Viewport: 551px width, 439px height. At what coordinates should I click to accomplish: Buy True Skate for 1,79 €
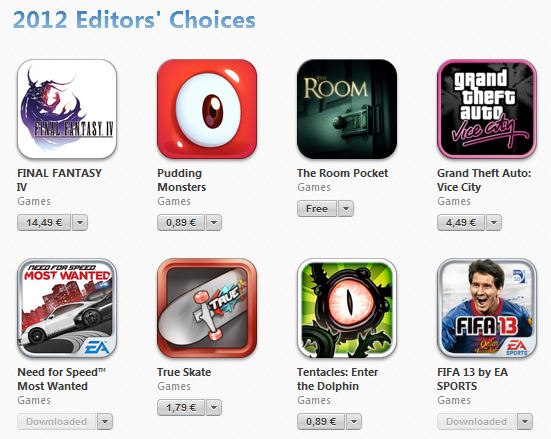181,408
